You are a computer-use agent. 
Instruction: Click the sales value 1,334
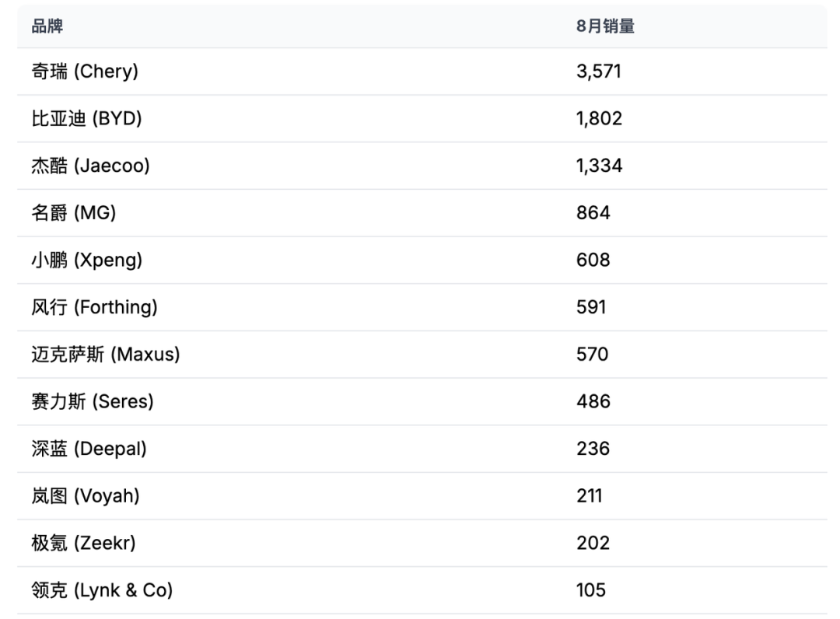599,166
